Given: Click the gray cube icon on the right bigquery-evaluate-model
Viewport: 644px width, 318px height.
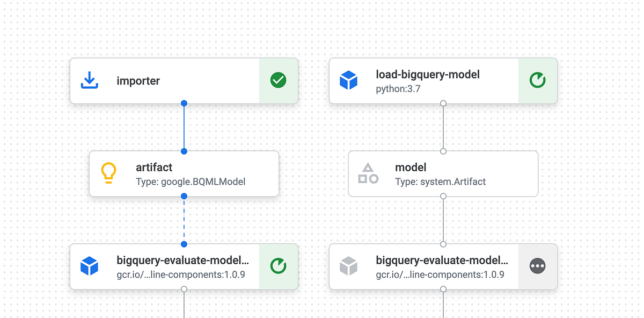Looking at the screenshot, I should pos(349,266).
